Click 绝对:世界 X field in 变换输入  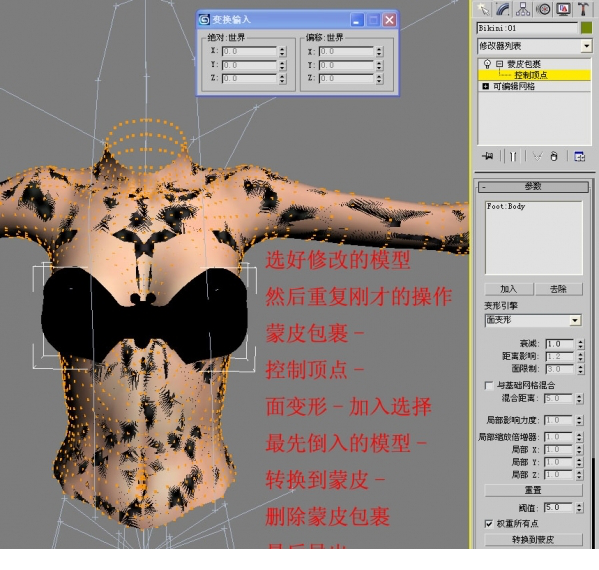point(249,51)
